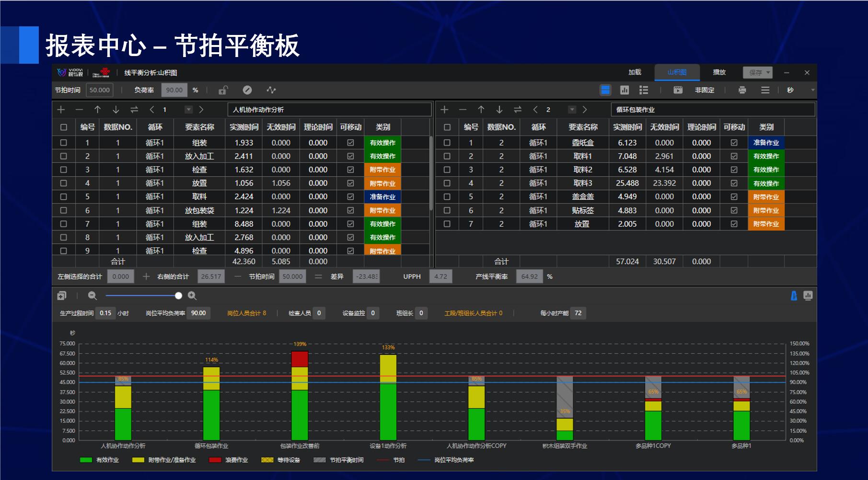Click swap arrows icon above left table
This screenshot has height=480, width=868.
pyautogui.click(x=134, y=110)
